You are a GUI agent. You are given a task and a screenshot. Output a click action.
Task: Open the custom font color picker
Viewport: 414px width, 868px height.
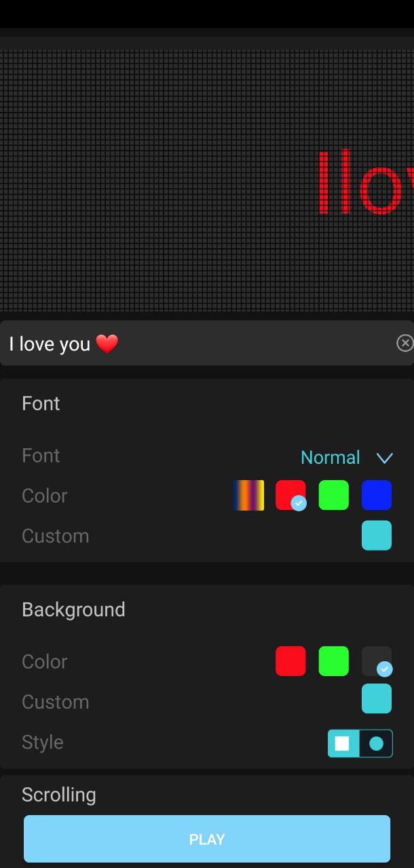(377, 536)
